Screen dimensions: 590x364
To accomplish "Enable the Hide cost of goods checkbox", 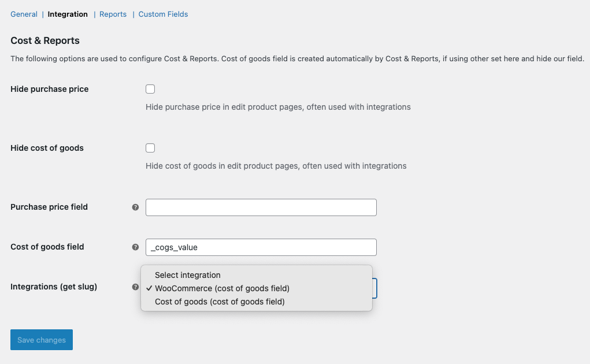I will [150, 148].
